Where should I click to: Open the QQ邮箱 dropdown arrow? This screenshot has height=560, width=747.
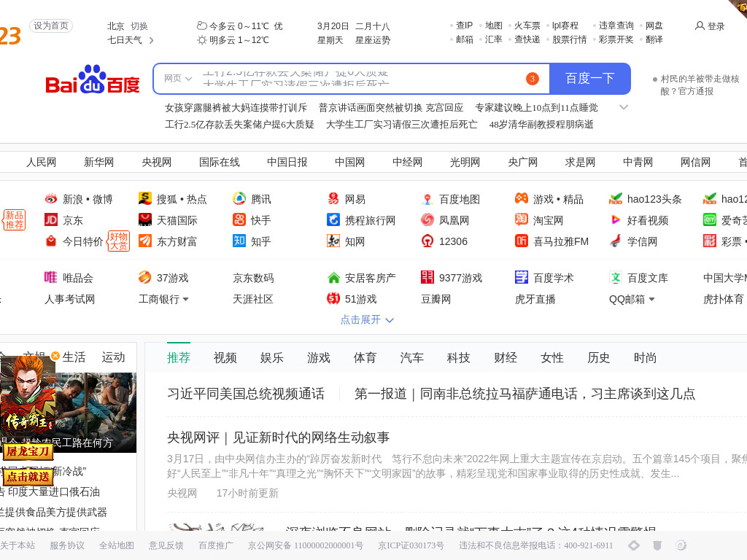[651, 299]
